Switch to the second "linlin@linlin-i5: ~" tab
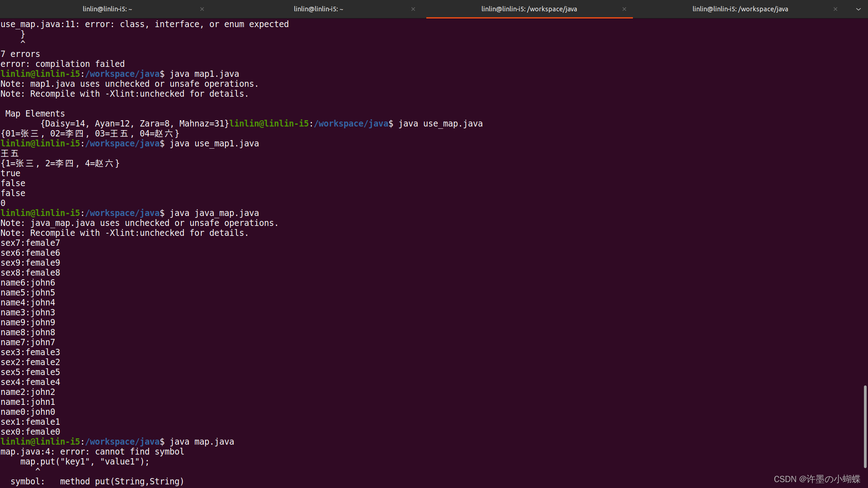868x488 pixels. coord(318,9)
